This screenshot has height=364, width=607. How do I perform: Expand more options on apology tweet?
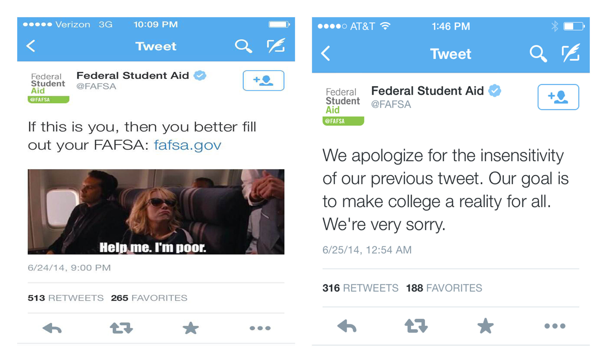(555, 326)
